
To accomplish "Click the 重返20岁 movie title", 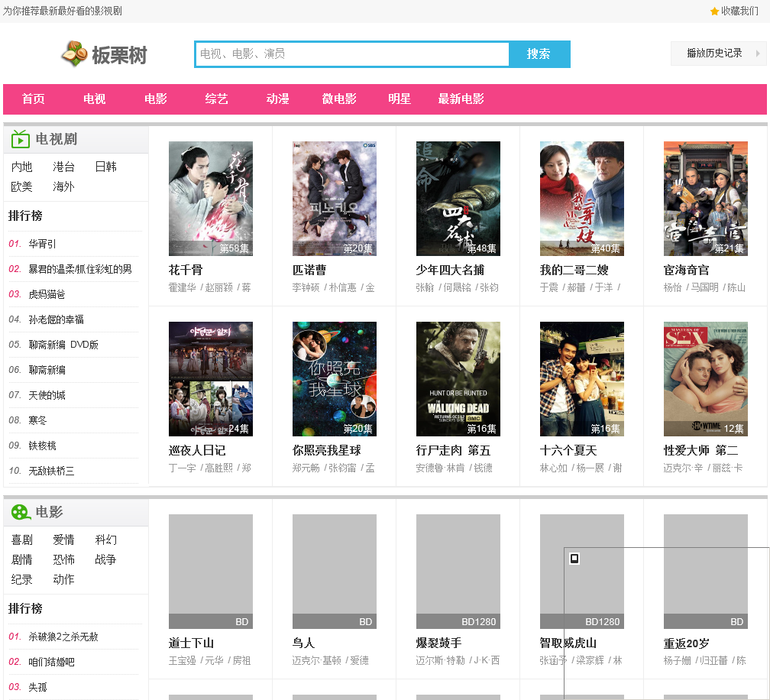I will point(686,643).
